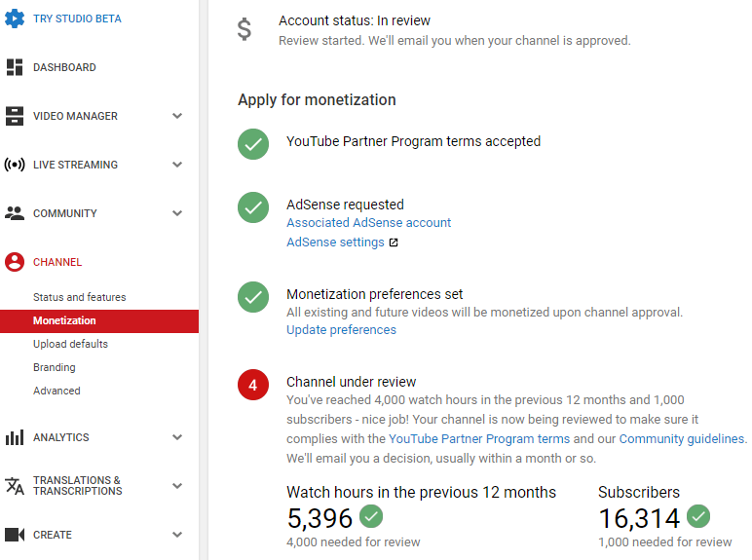Open Create menu item
This screenshot has height=560, width=752.
pyautogui.click(x=53, y=535)
